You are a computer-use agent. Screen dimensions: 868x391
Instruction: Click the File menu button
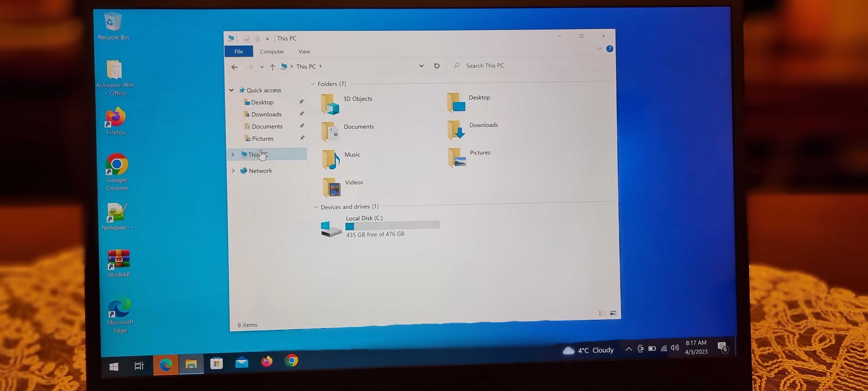238,52
